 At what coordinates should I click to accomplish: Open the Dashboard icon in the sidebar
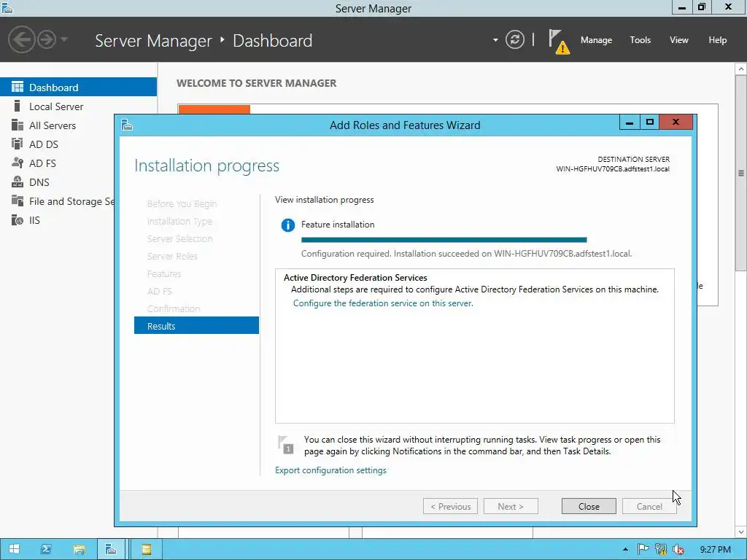(18, 87)
